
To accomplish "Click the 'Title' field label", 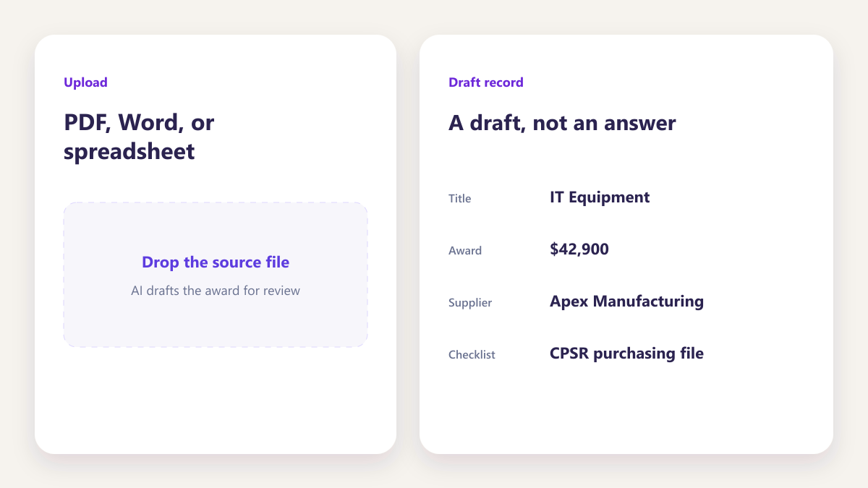I will pyautogui.click(x=460, y=198).
